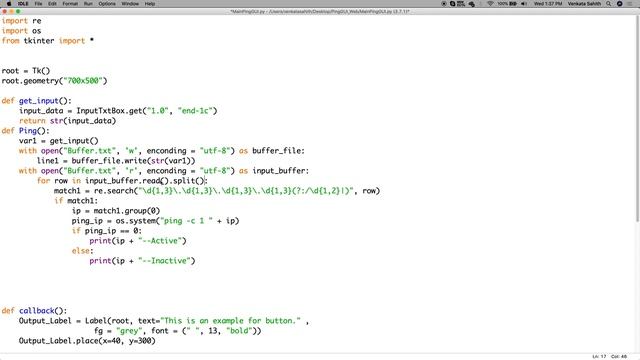Viewport: 640px width, 360px height.
Task: Click the 'var1 = get_input()' line
Action: point(58,141)
